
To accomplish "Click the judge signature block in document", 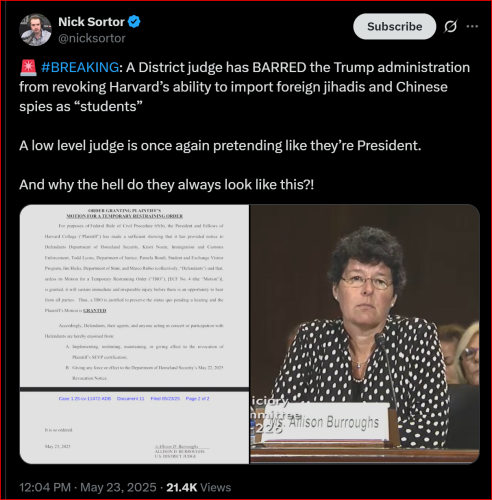I will (x=180, y=451).
